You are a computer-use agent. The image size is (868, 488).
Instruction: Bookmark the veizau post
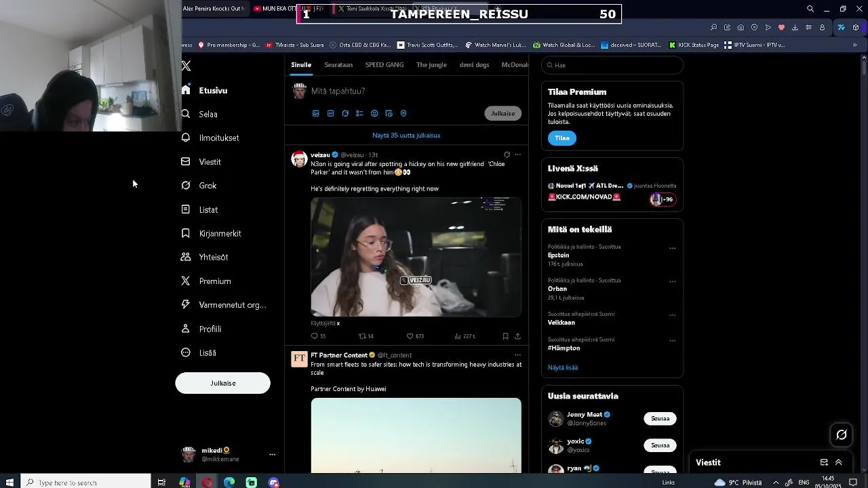tap(505, 336)
